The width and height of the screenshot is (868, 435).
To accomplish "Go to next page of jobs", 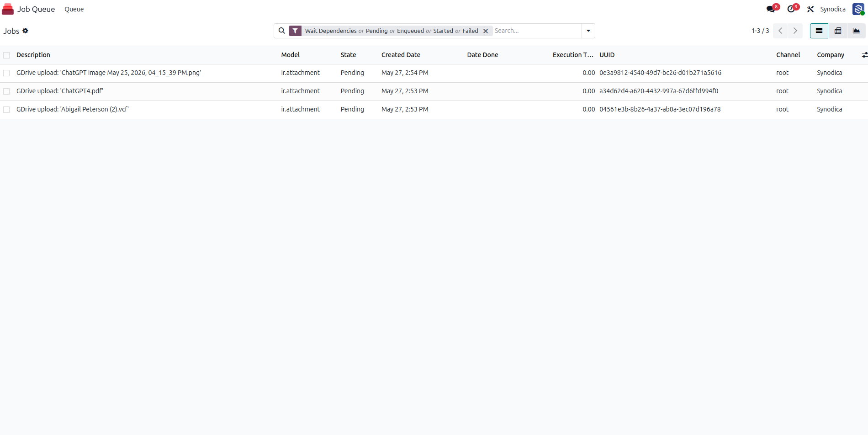I will coord(795,31).
